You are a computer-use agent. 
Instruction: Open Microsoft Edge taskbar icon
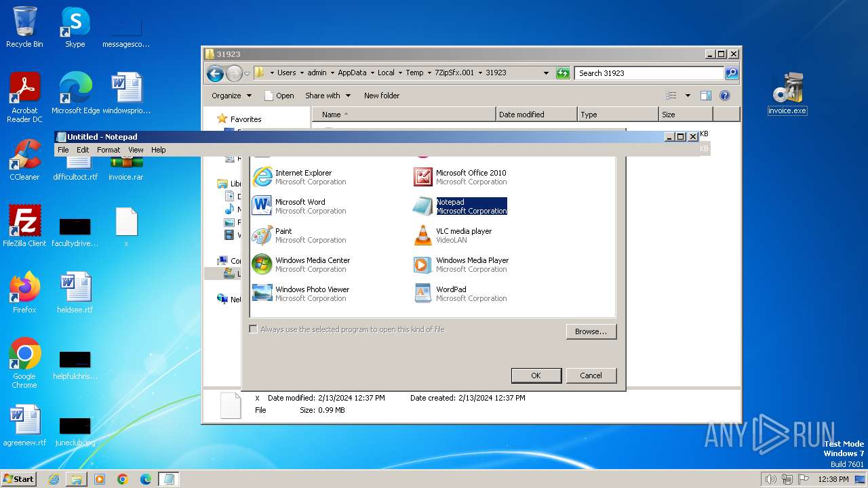click(x=146, y=479)
